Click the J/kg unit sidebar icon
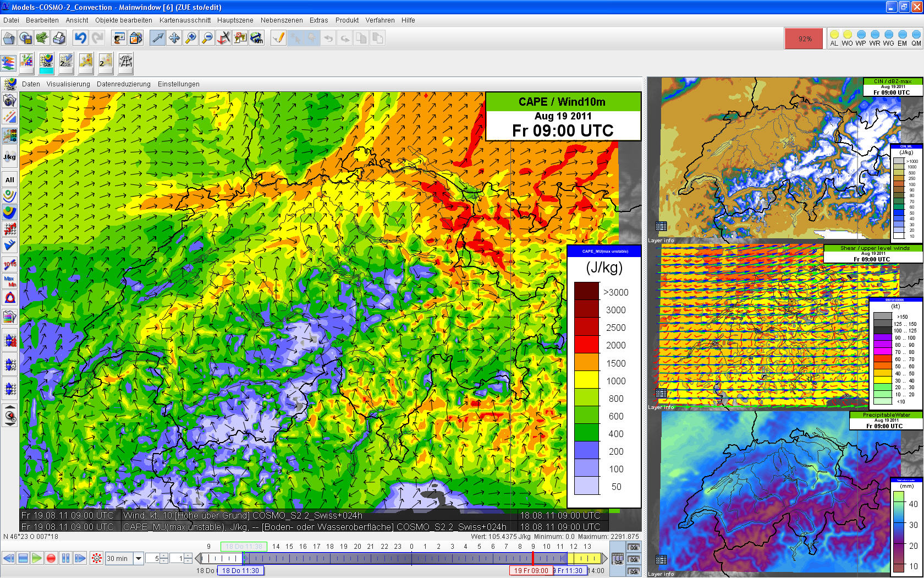This screenshot has height=578, width=924. tap(9, 157)
